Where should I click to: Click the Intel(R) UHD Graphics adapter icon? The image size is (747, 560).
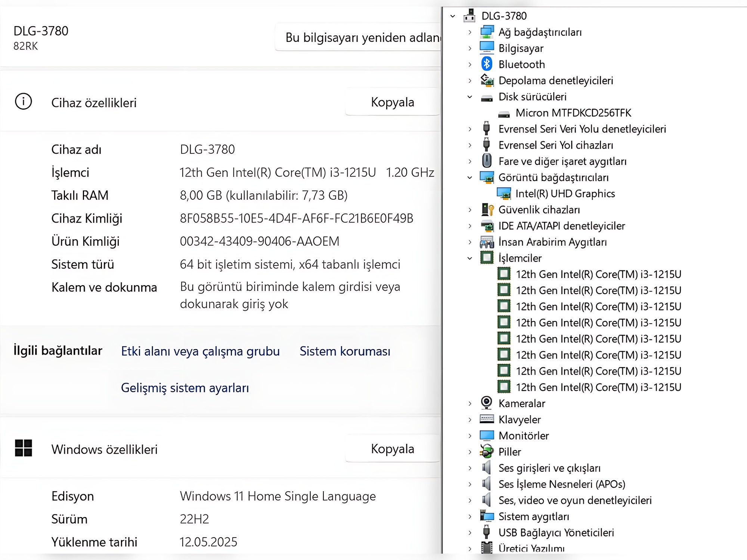click(x=504, y=193)
